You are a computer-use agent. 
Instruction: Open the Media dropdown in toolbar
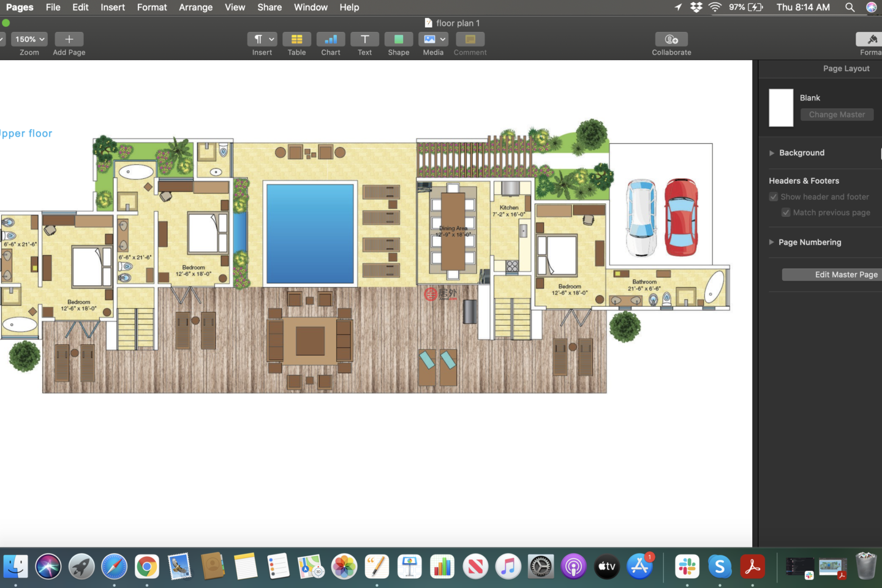pyautogui.click(x=433, y=39)
